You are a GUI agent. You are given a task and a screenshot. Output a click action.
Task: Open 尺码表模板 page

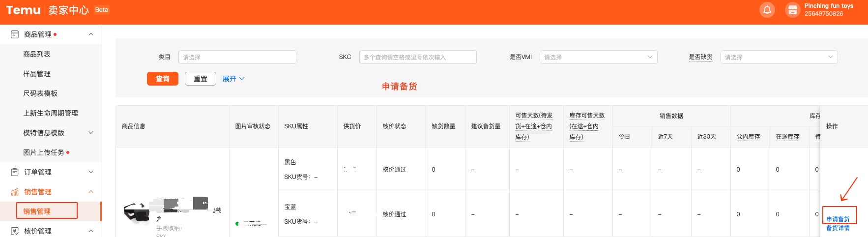pos(40,93)
